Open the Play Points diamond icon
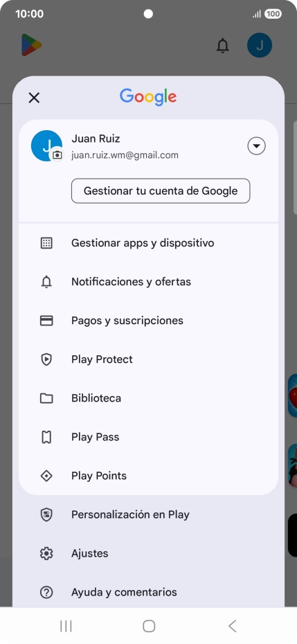The height and width of the screenshot is (644, 297). pos(46,476)
